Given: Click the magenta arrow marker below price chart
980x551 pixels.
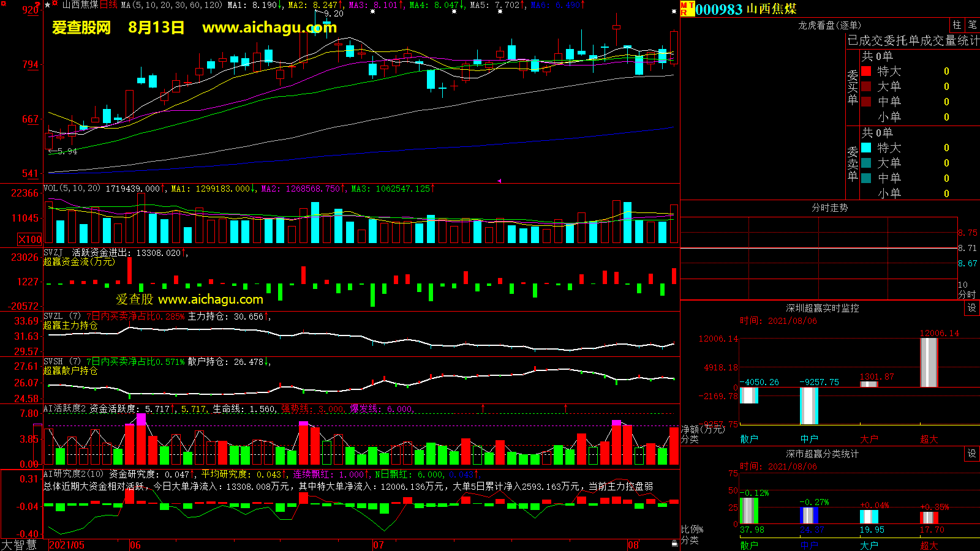Looking at the screenshot, I should tap(499, 181).
